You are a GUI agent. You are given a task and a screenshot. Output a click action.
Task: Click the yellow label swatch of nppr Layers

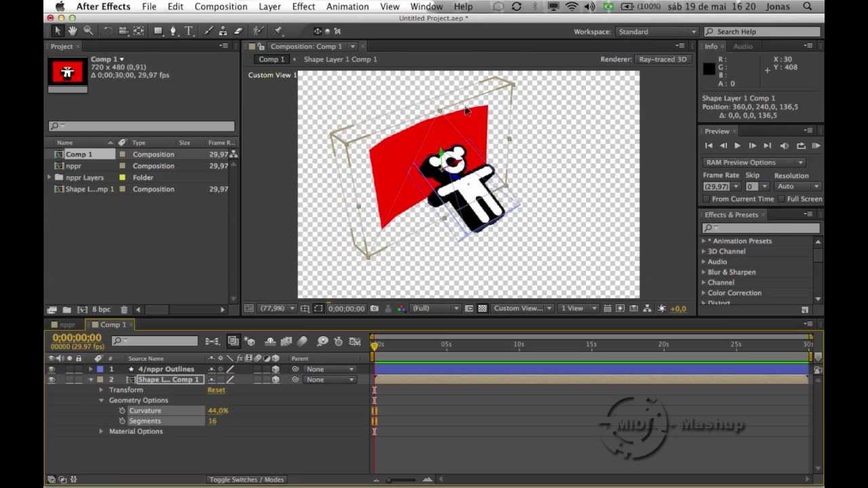[122, 178]
